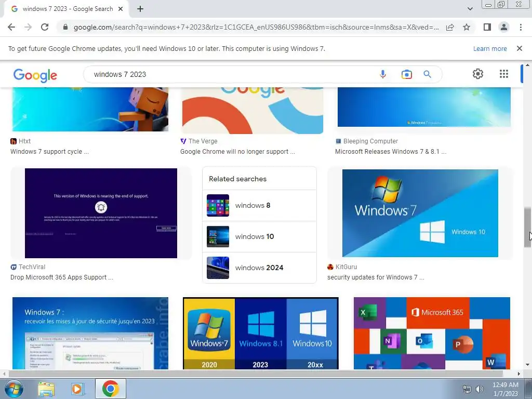Click the horizontal scrollbar right arrow
Viewport: 532px width, 399px height.
point(519,374)
